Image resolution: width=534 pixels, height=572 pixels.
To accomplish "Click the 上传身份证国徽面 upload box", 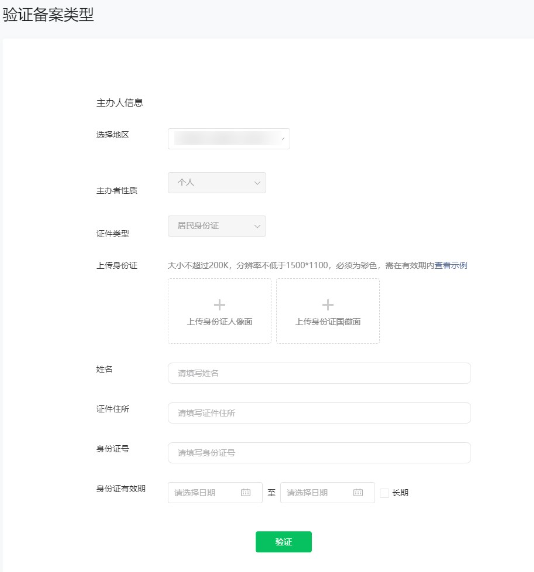I will 328,311.
